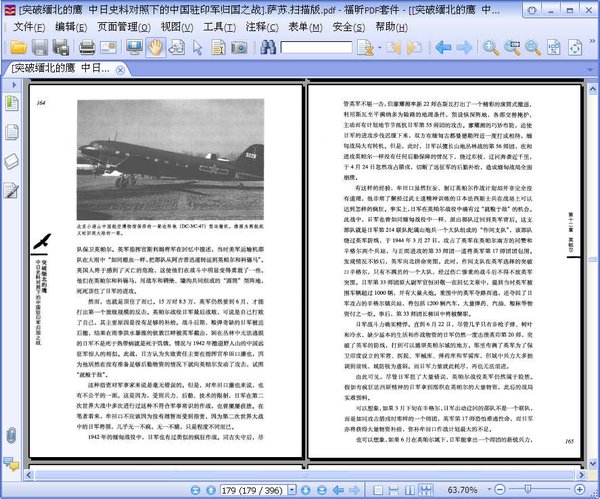The height and width of the screenshot is (499, 600).
Task: Go to previous view with blue left arrow
Action: tap(443, 48)
